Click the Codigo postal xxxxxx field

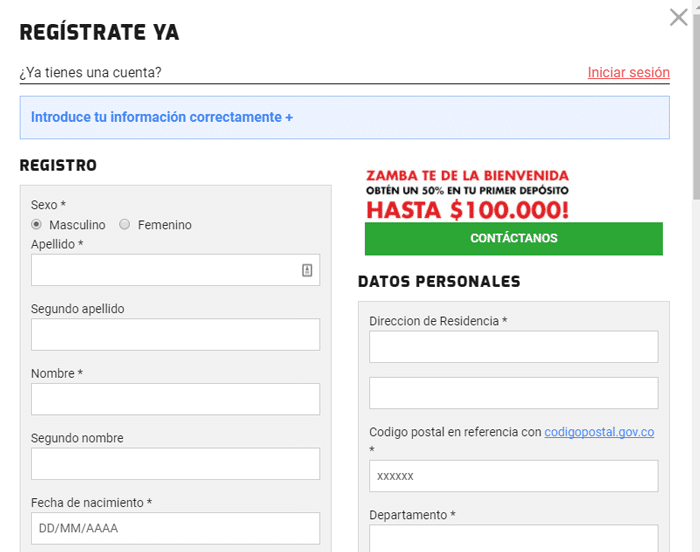pos(513,476)
